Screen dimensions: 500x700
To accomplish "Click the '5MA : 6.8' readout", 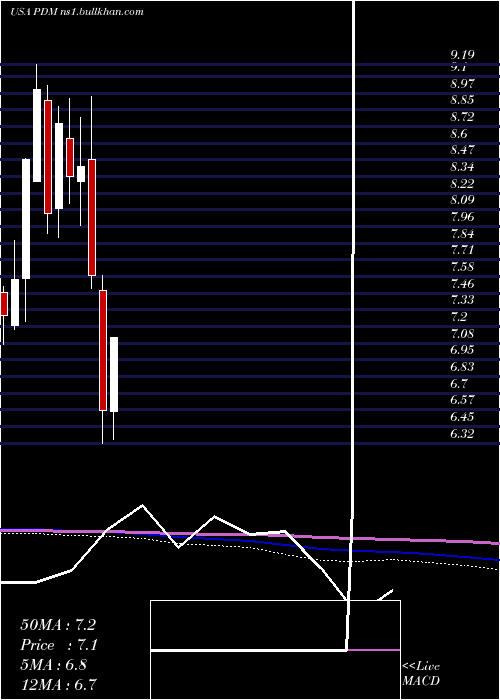I will [x=54, y=665].
